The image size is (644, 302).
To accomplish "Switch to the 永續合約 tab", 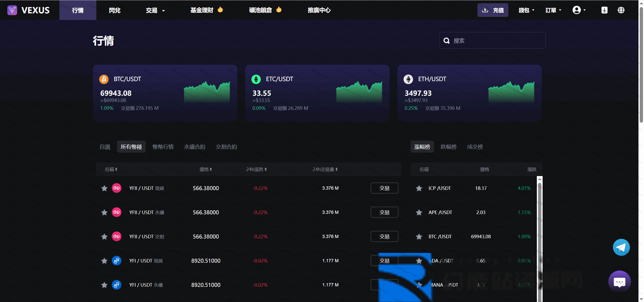I will [195, 147].
